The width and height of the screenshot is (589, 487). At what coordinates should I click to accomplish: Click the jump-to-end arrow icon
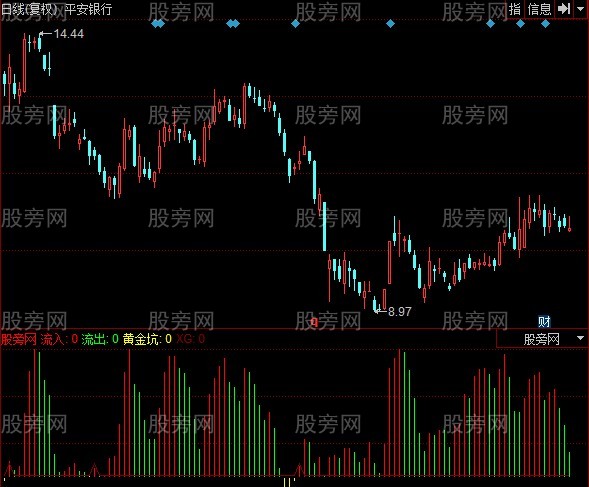click(564, 9)
